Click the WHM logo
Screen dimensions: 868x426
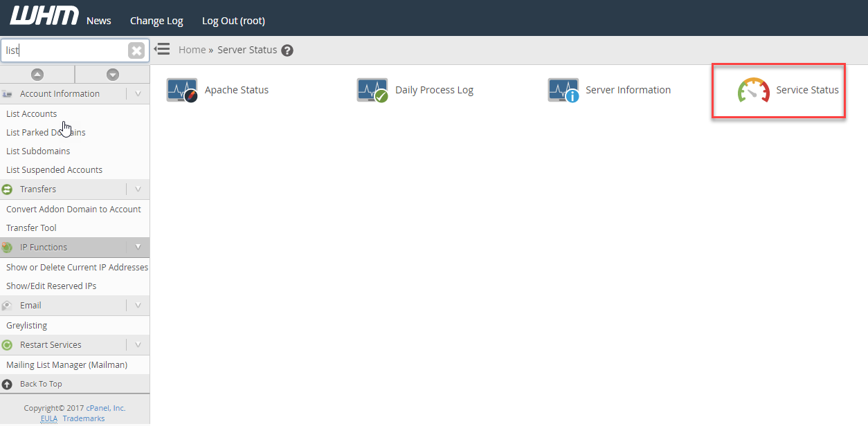click(44, 17)
